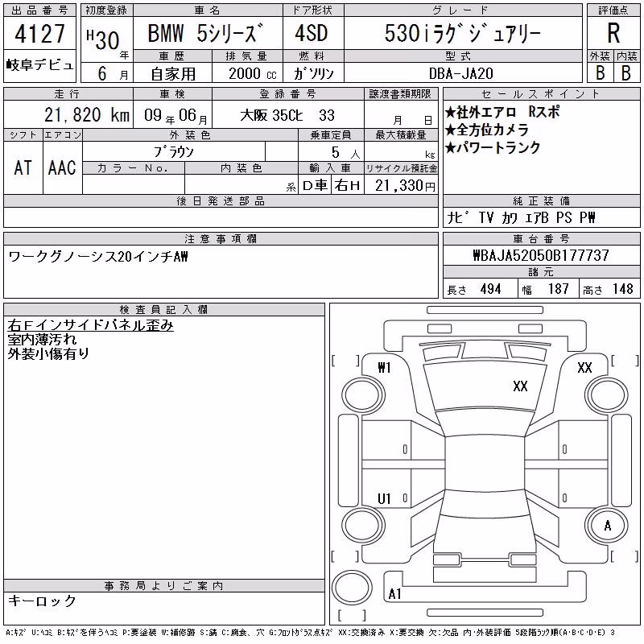The image size is (644, 644).
Task: Click the ワークグノーシス20インチAW note
Action: 97,257
